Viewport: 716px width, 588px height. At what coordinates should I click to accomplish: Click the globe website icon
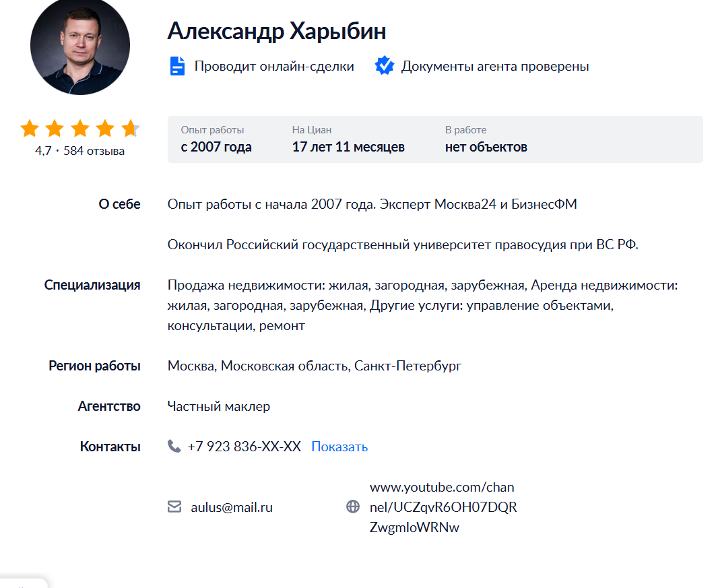pos(353,507)
